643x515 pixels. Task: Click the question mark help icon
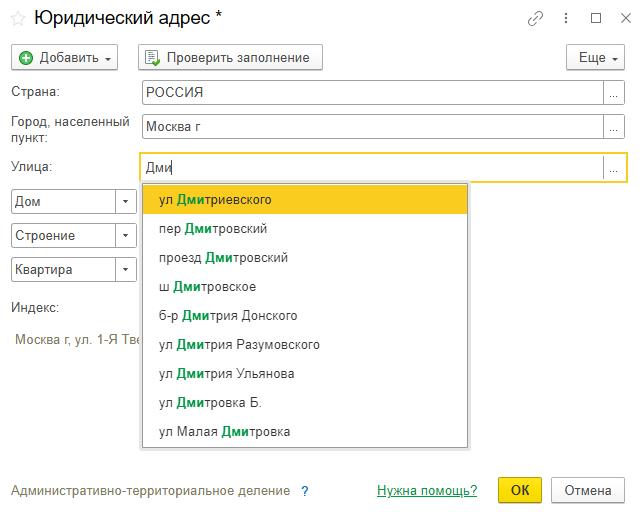[305, 491]
